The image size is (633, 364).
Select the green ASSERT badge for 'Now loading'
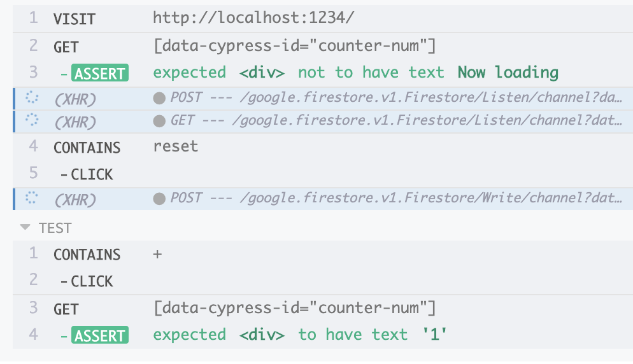pyautogui.click(x=100, y=73)
